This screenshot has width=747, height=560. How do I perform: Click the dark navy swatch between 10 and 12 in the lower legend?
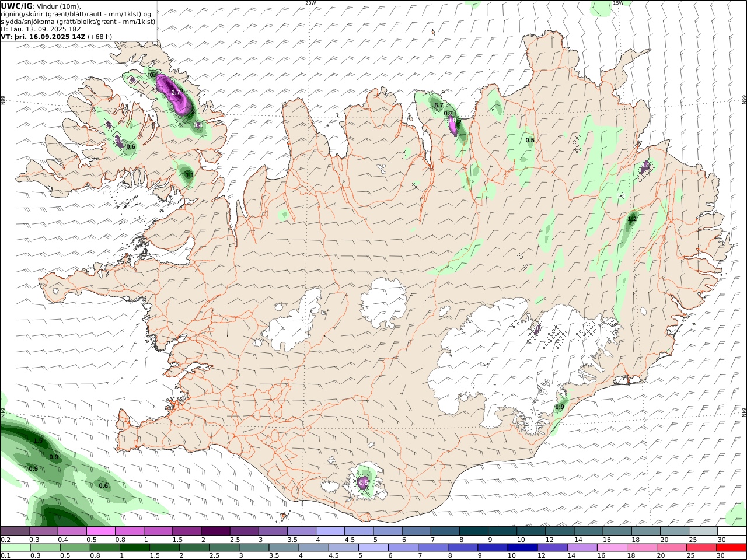[x=522, y=548]
